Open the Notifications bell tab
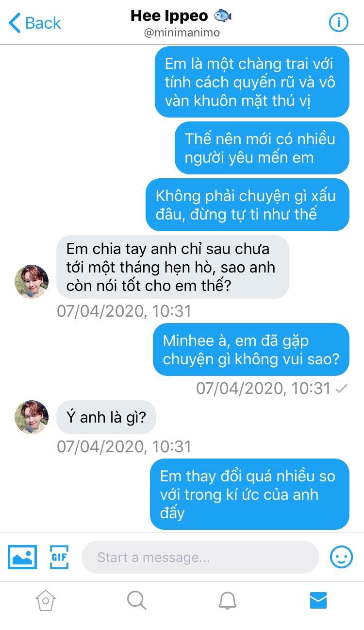 (228, 600)
